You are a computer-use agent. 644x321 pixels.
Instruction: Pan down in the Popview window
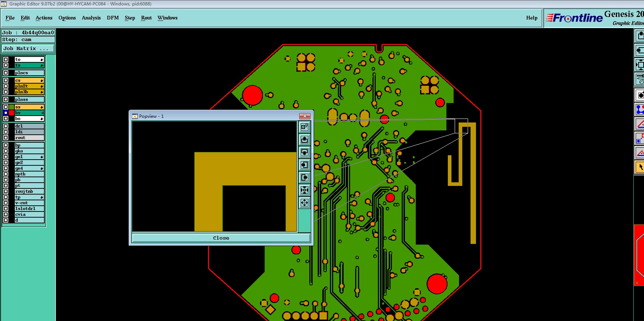(305, 152)
